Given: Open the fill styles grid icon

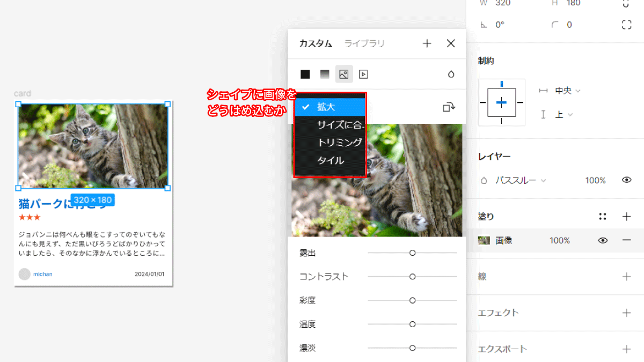Looking at the screenshot, I should [x=603, y=217].
